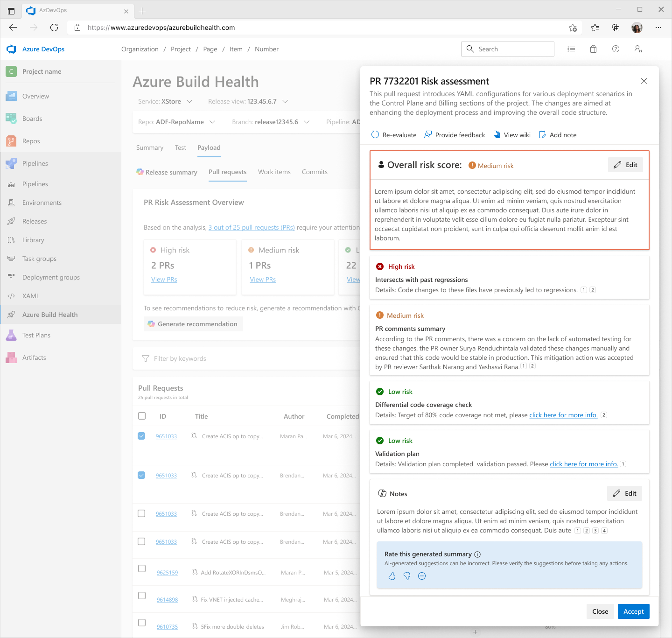The height and width of the screenshot is (638, 672).
Task: Open the browser profile avatar
Action: click(x=637, y=28)
